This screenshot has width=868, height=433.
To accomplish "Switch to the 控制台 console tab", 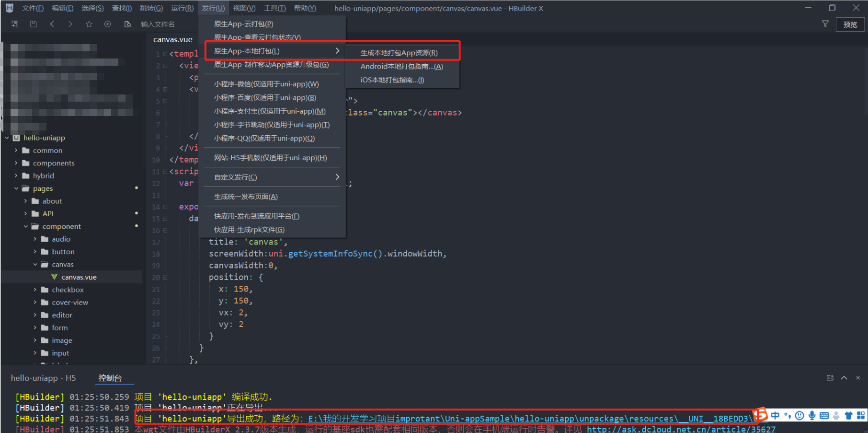I will tap(110, 378).
